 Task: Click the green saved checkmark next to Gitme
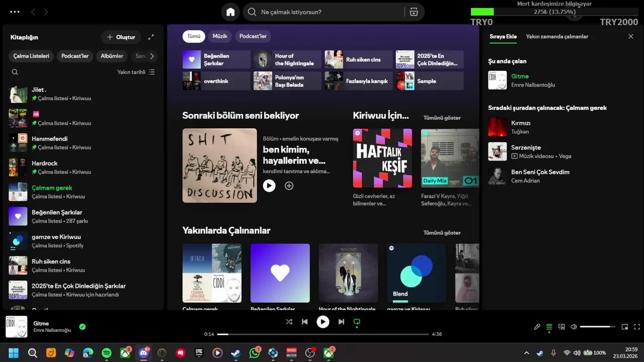pyautogui.click(x=83, y=327)
